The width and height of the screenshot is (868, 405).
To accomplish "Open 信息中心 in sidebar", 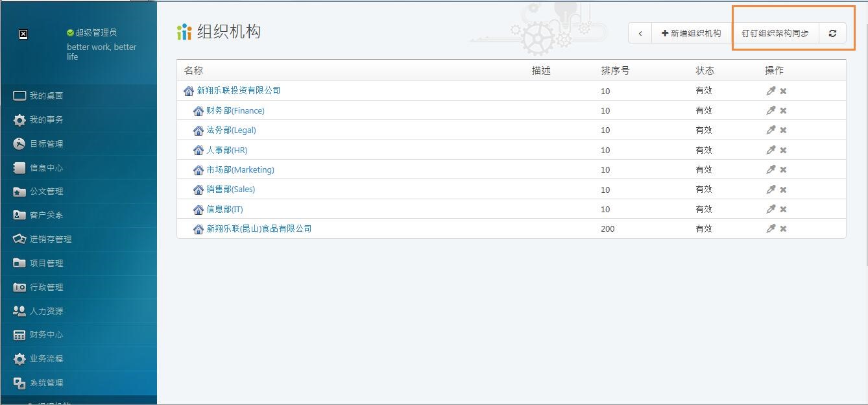I will (x=78, y=167).
